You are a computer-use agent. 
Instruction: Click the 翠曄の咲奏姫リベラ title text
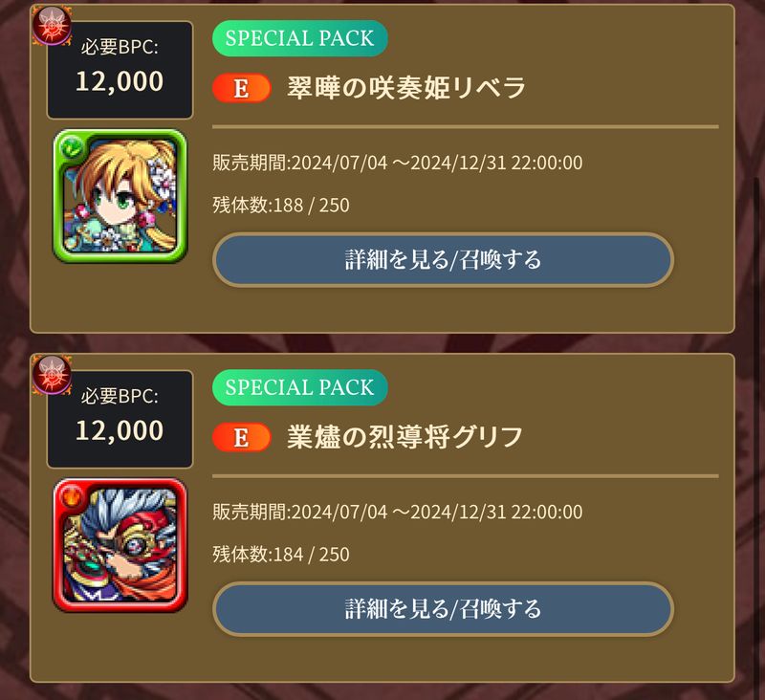[405, 88]
